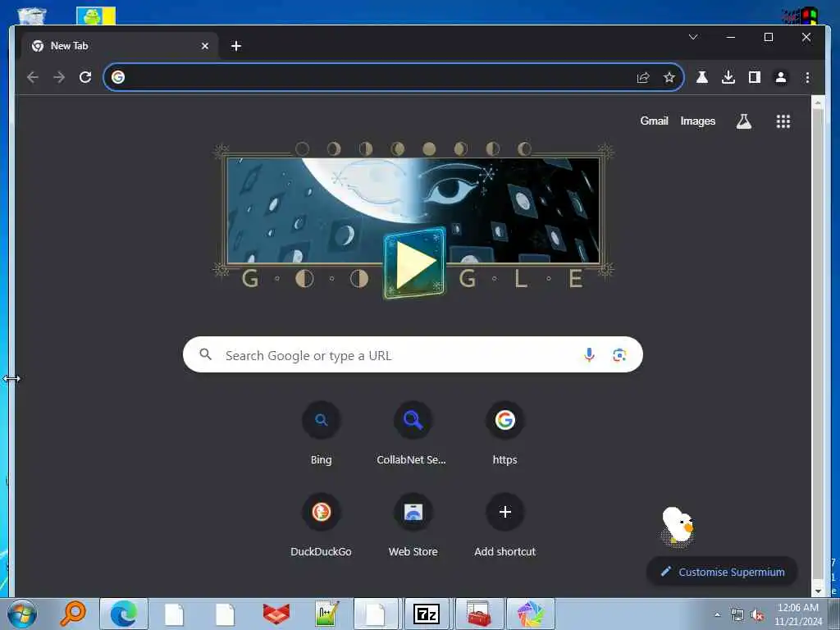Go back using the back arrow
This screenshot has width=840, height=630.
(33, 77)
